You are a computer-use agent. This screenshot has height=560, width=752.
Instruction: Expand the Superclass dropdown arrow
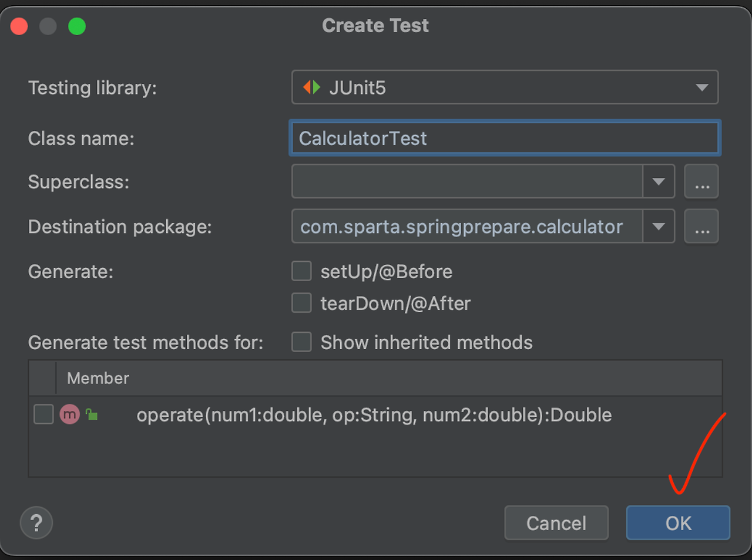[x=658, y=182]
